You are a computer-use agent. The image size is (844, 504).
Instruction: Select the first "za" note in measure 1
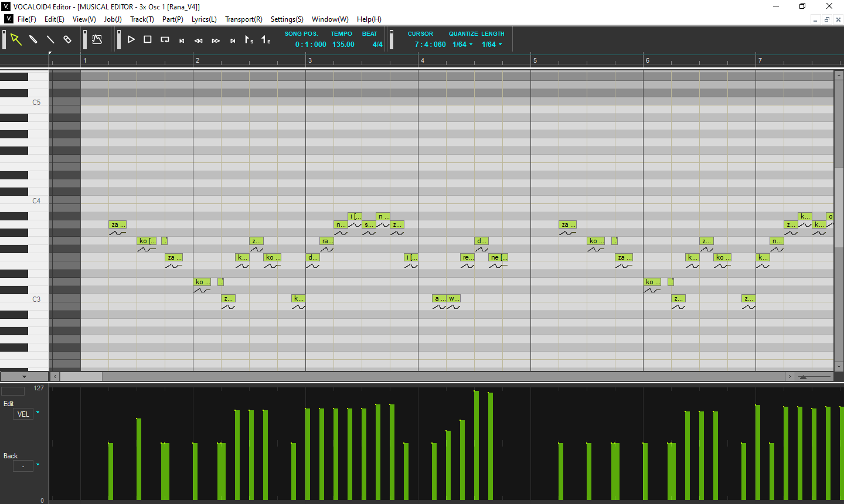click(117, 224)
